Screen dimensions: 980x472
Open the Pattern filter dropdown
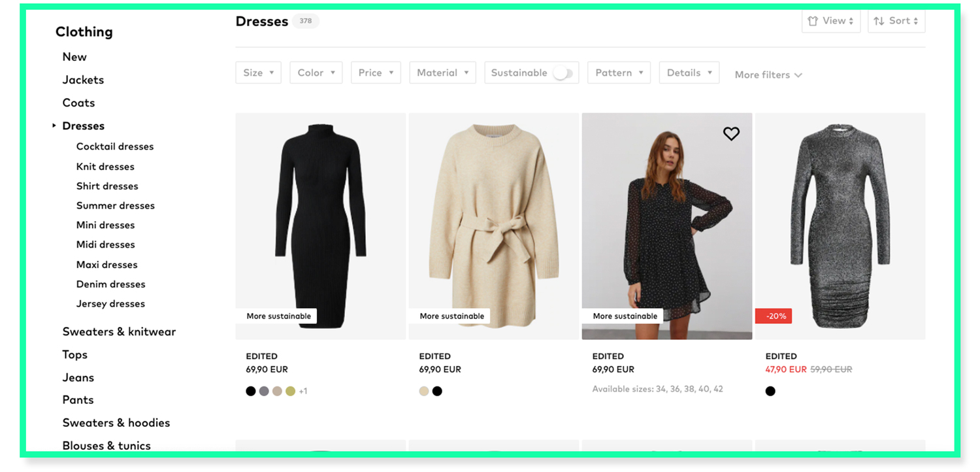pyautogui.click(x=619, y=73)
